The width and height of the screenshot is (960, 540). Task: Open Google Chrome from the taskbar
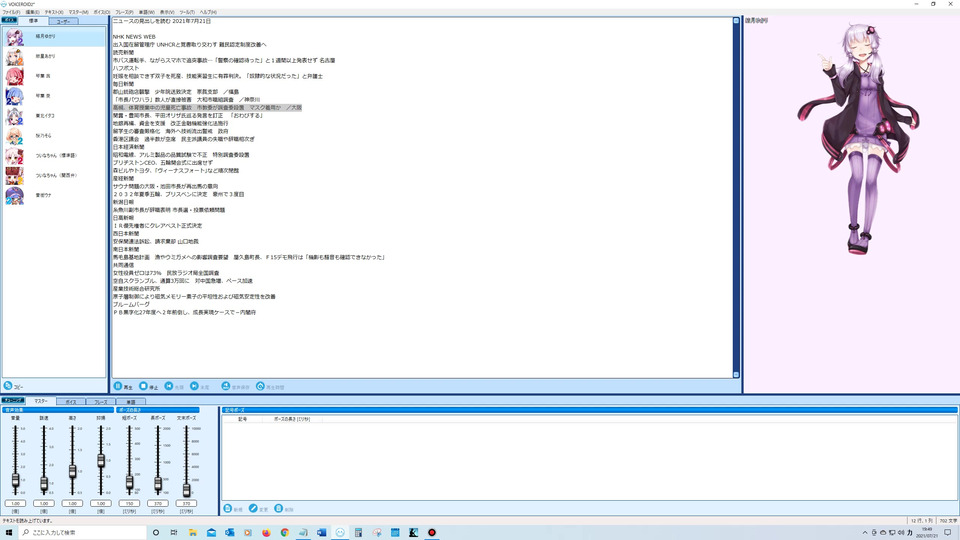click(285, 533)
